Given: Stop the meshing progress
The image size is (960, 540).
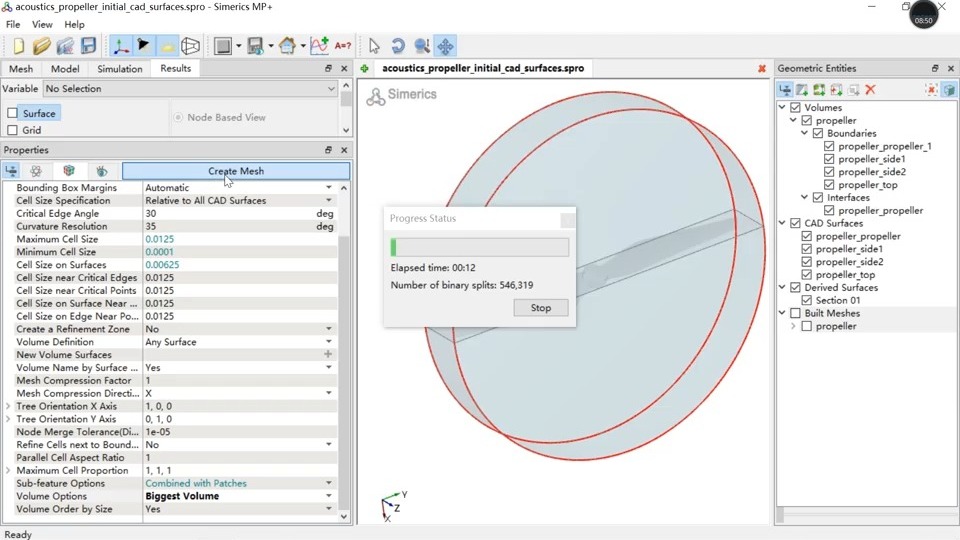Looking at the screenshot, I should click(x=541, y=308).
